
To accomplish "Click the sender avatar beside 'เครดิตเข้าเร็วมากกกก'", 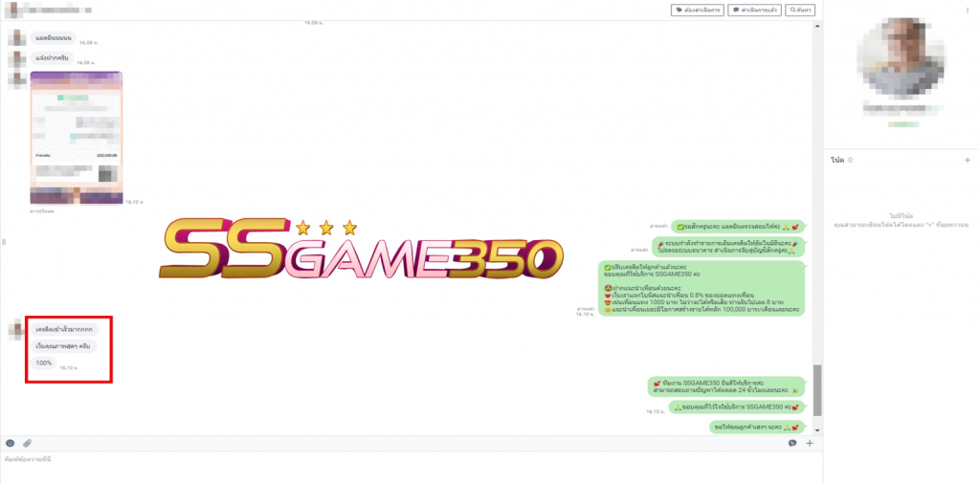I will [17, 328].
